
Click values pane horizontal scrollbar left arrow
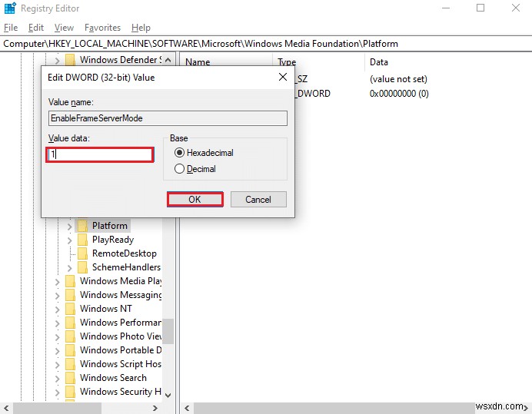click(x=187, y=408)
